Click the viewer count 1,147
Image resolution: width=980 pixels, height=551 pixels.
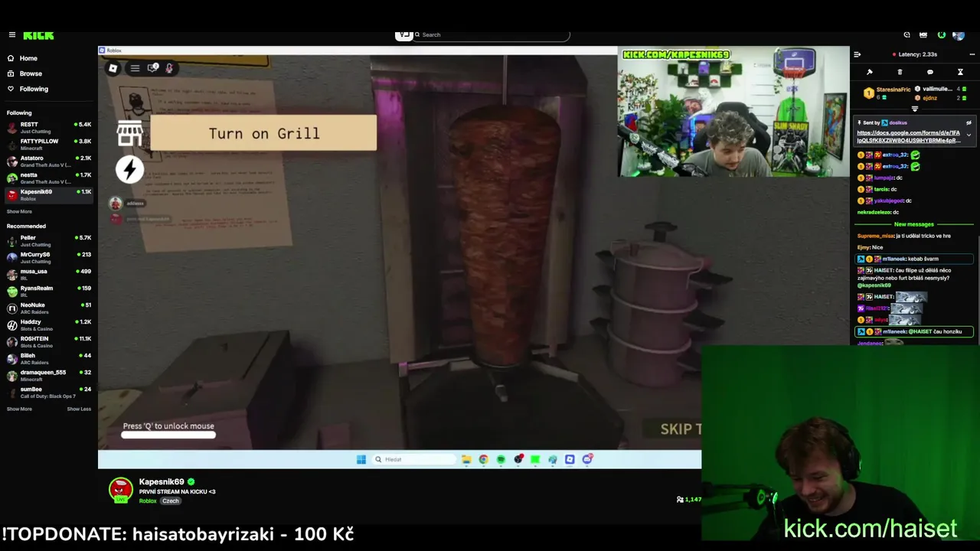tap(689, 500)
